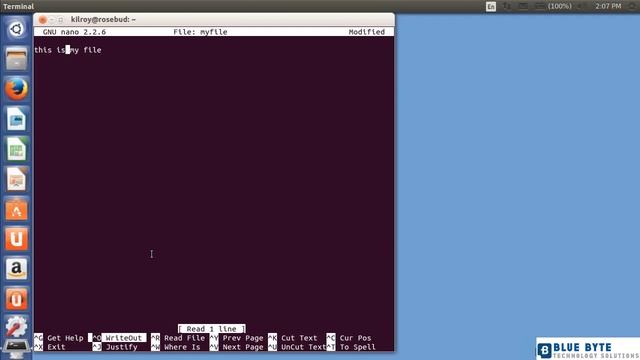
Task: Launch the Files manager from the dock
Action: [x=16, y=59]
